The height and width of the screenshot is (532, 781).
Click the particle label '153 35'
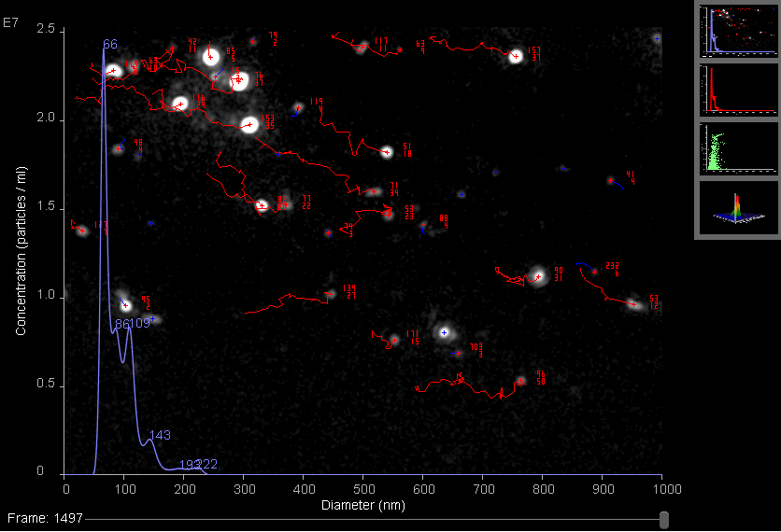[268, 122]
